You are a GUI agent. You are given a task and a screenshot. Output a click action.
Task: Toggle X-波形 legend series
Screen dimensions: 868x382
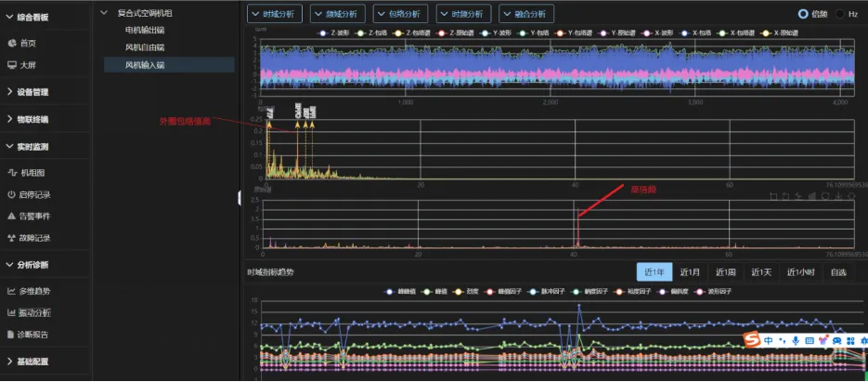point(656,33)
